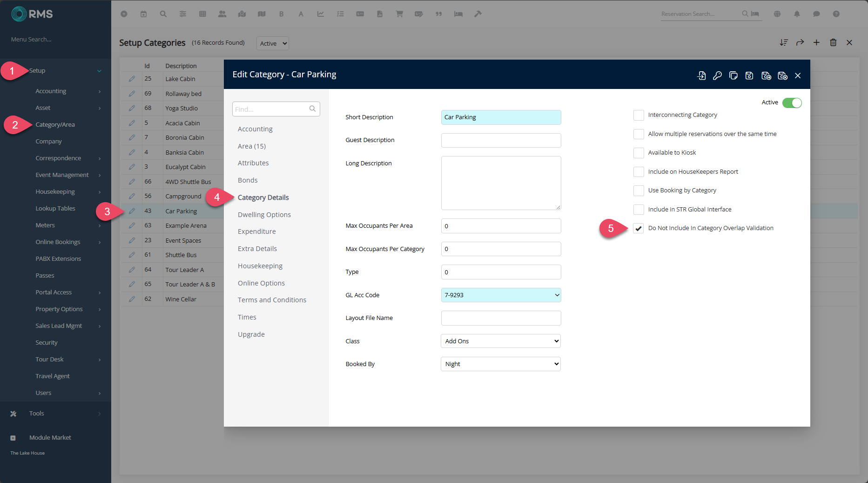
Task: Click the sort descending icon for categories
Action: (x=784, y=42)
